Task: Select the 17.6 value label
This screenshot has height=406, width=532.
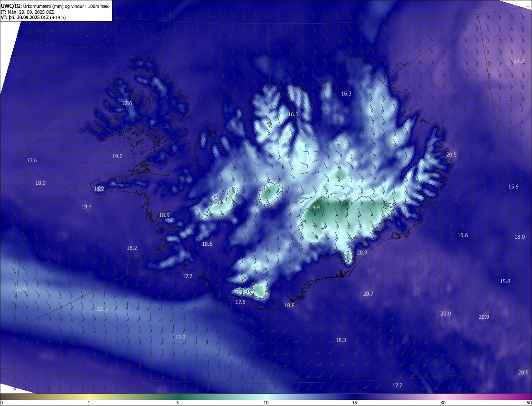Action: 32,160
